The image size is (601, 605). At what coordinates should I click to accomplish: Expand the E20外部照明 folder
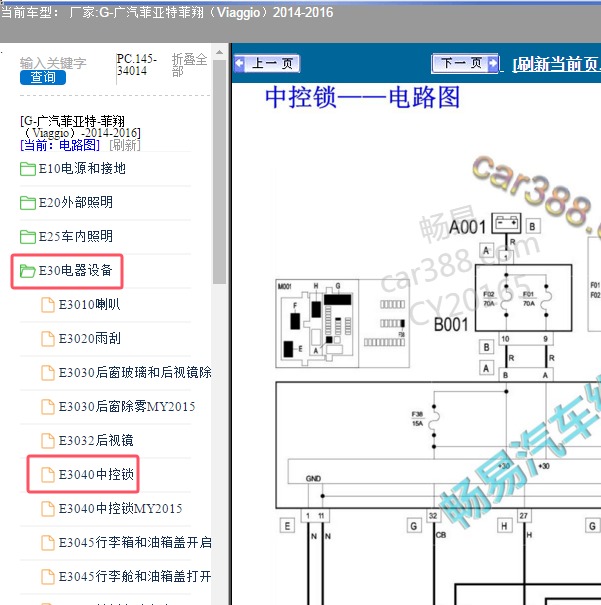click(76, 203)
